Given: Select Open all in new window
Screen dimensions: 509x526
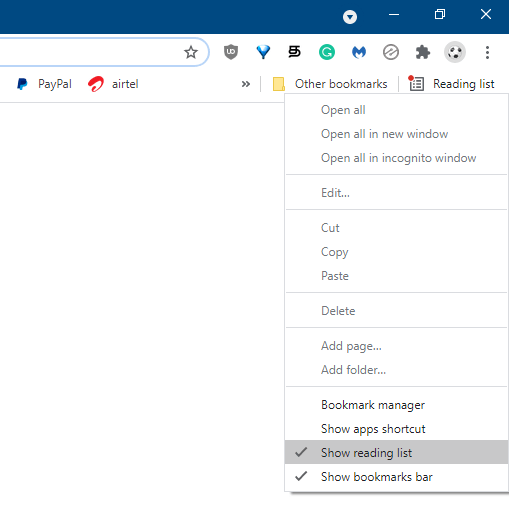Looking at the screenshot, I should coord(396,134).
